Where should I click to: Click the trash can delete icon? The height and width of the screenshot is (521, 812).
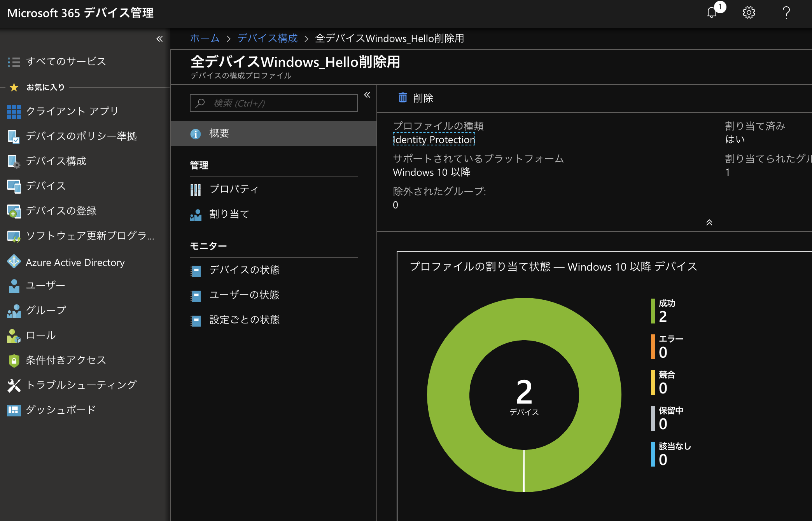point(403,97)
